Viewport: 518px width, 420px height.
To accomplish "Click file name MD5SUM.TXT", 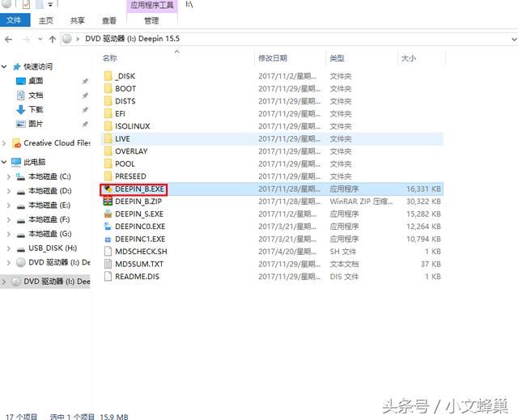I will point(139,264).
